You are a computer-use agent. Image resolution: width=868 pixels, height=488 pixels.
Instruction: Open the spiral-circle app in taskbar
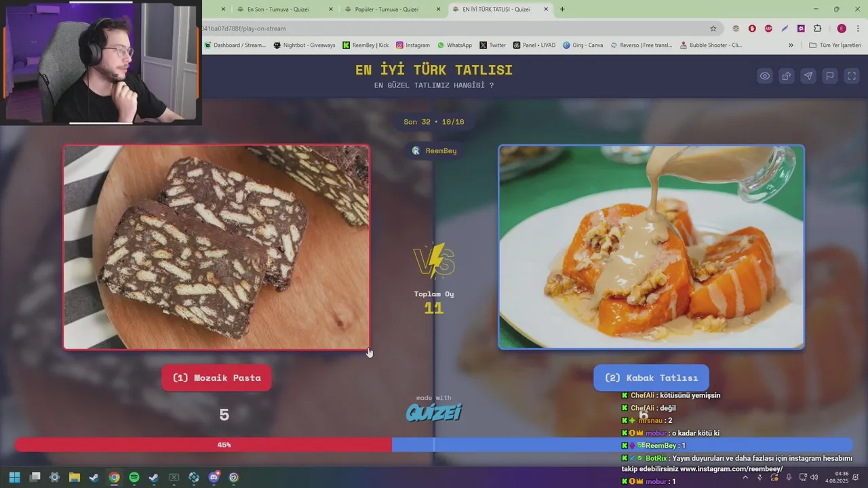click(234, 477)
